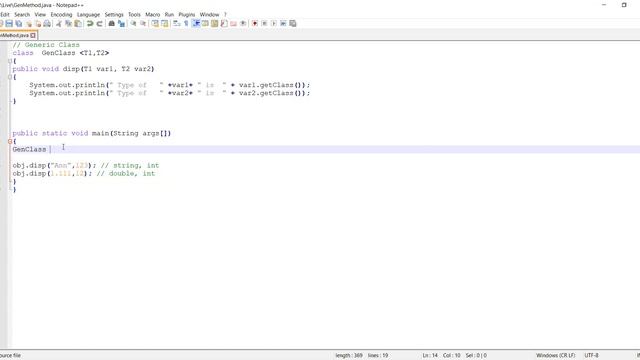Open the Run menu
The width and height of the screenshot is (640, 360).
pyautogui.click(x=169, y=14)
